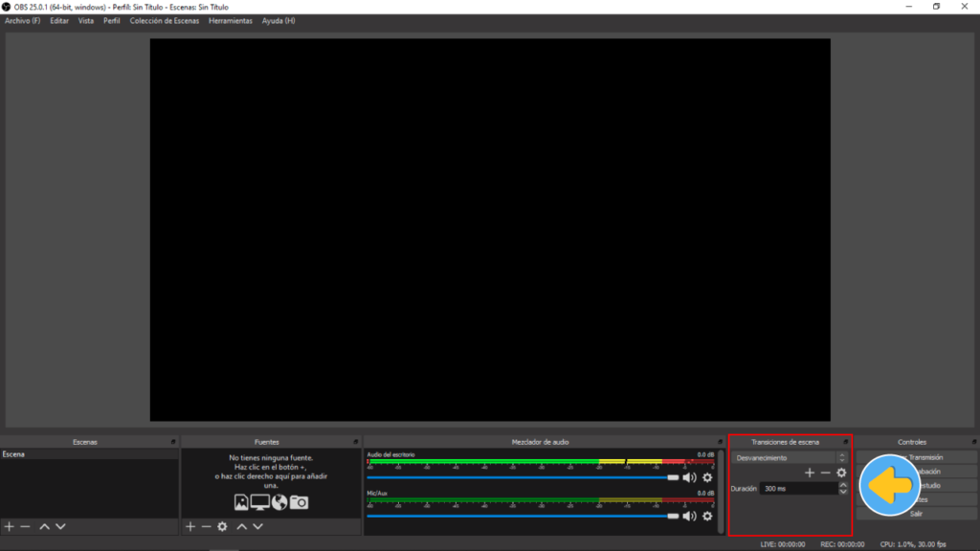This screenshot has height=551, width=980.
Task: Mute the Mic/Aux speaker
Action: click(x=689, y=516)
